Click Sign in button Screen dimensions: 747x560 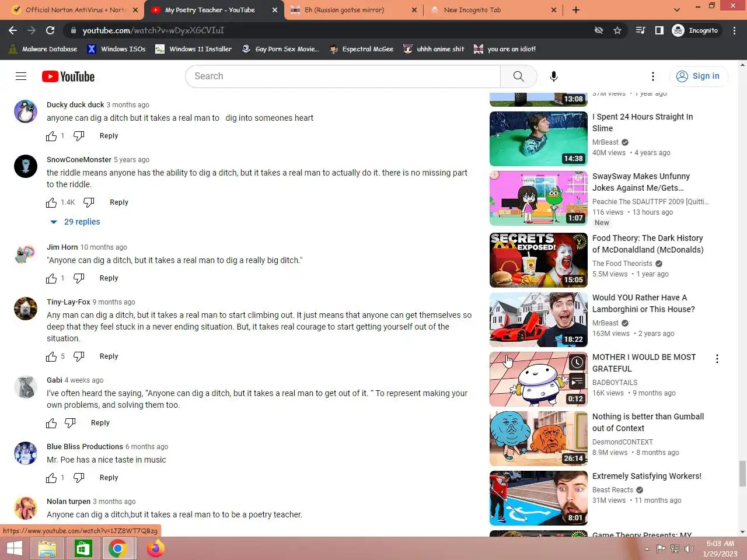[699, 76]
